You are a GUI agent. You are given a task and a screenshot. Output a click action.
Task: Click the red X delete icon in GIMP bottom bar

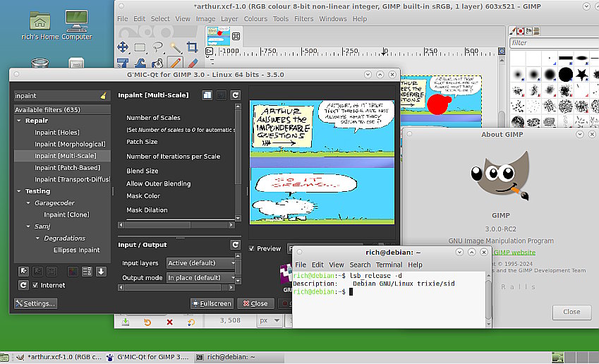[169, 322]
